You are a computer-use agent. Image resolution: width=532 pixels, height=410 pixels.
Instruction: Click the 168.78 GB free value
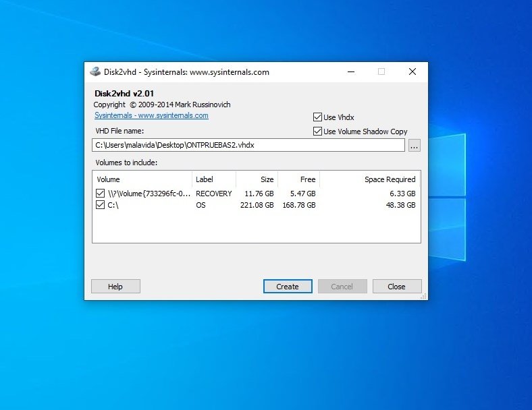pos(299,205)
